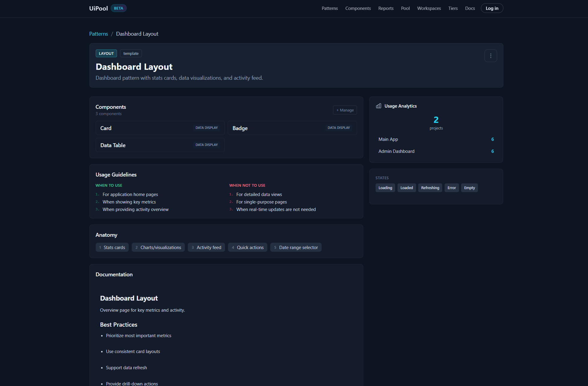Click the Activity feed anatomy chip

(x=206, y=248)
